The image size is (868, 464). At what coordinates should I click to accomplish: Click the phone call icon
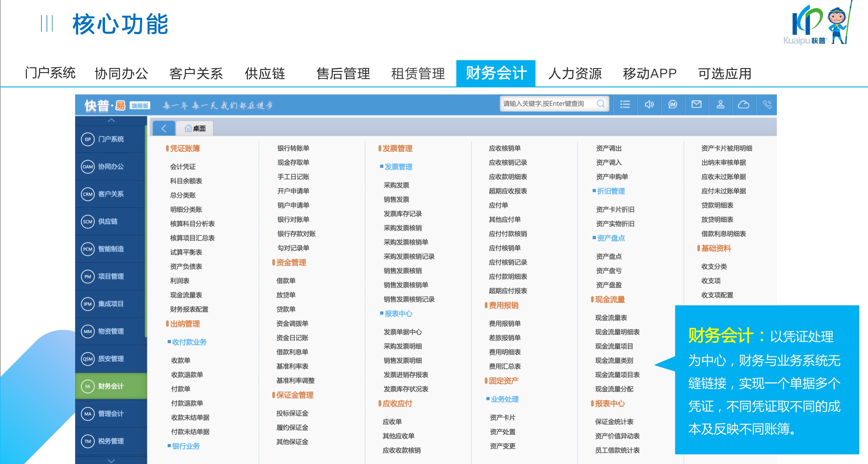(x=767, y=104)
